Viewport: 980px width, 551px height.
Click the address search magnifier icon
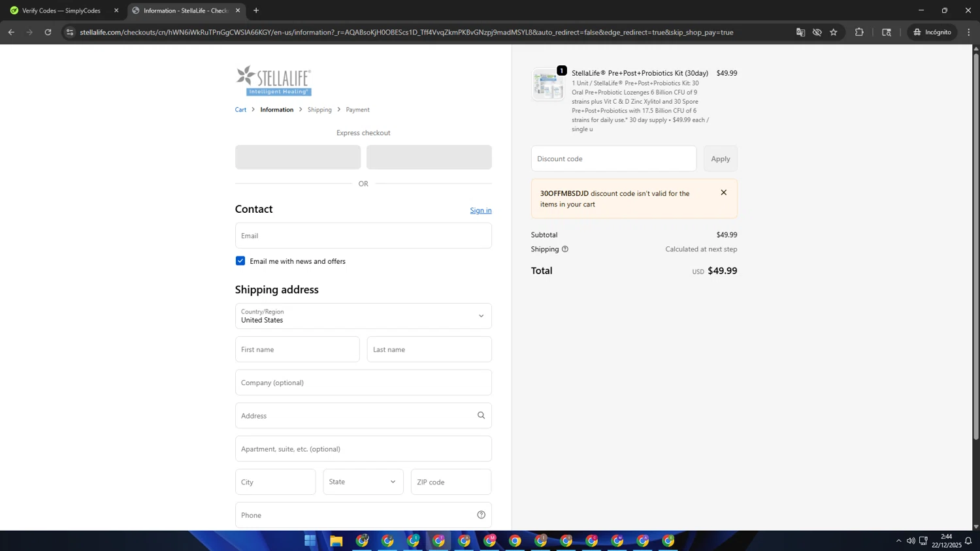481,415
